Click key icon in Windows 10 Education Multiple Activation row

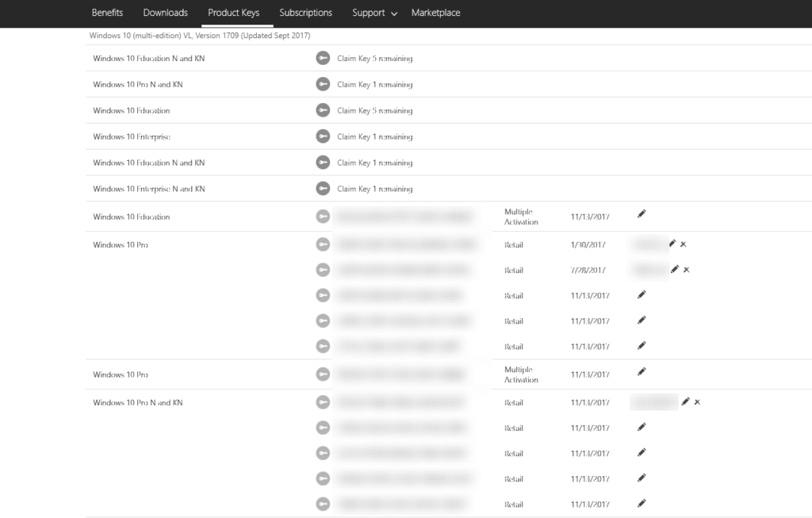coord(323,217)
